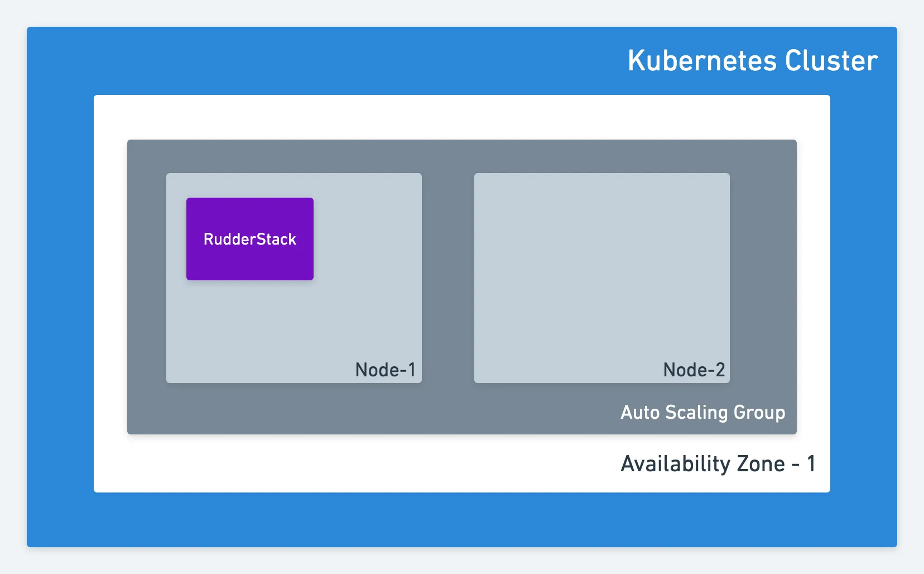Click the word Group in Auto Scaling Group
The width and height of the screenshot is (924, 574).
pos(759,412)
